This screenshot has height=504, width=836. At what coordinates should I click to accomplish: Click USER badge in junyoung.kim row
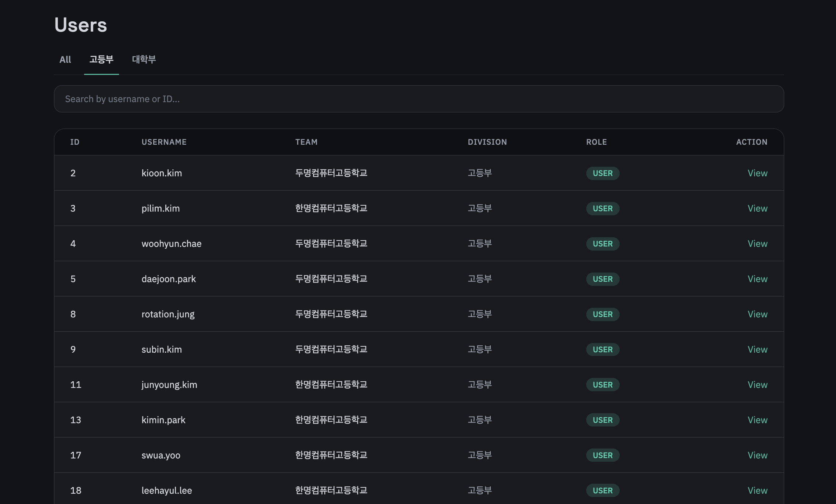point(602,385)
